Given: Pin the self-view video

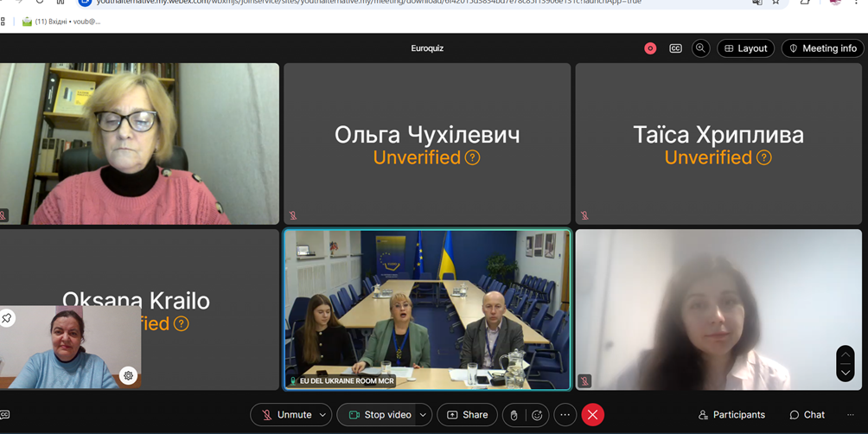Looking at the screenshot, I should point(7,318).
